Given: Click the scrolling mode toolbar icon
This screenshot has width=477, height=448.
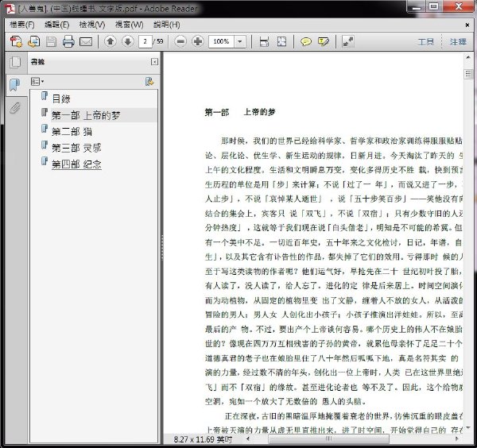Looking at the screenshot, I should click(x=264, y=41).
